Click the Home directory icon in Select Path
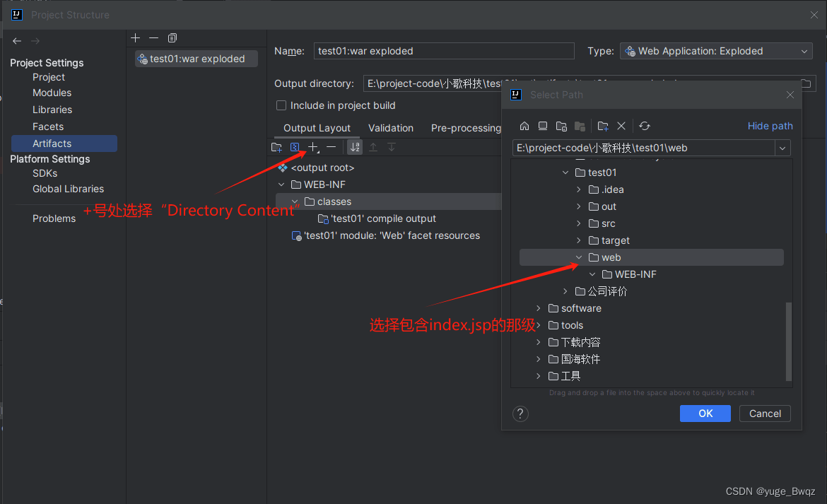 click(524, 126)
